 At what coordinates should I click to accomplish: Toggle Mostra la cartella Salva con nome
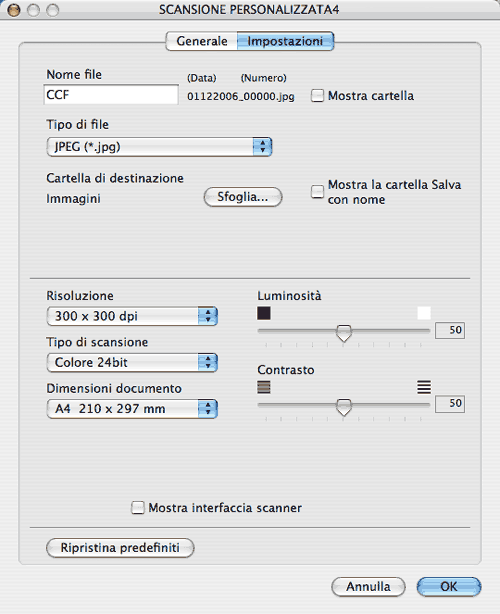[317, 192]
